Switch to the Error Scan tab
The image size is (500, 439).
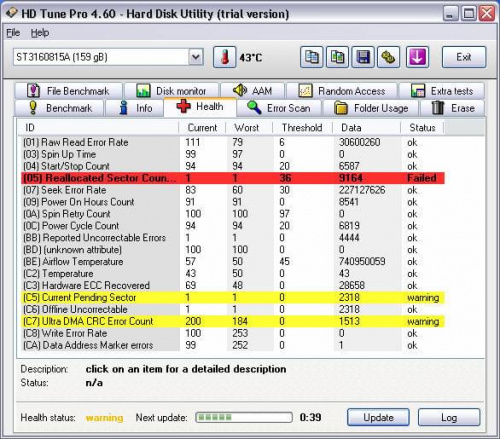coord(279,108)
